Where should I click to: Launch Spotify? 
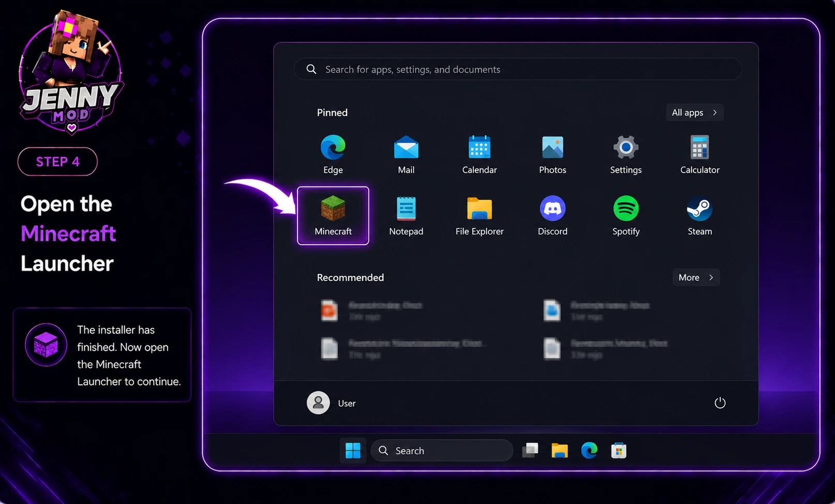(x=626, y=216)
